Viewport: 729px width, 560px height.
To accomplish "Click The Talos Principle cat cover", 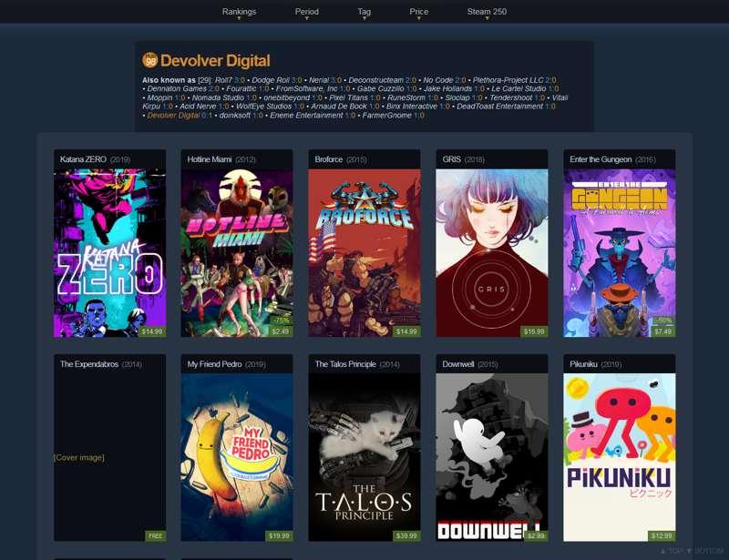I will (x=364, y=457).
